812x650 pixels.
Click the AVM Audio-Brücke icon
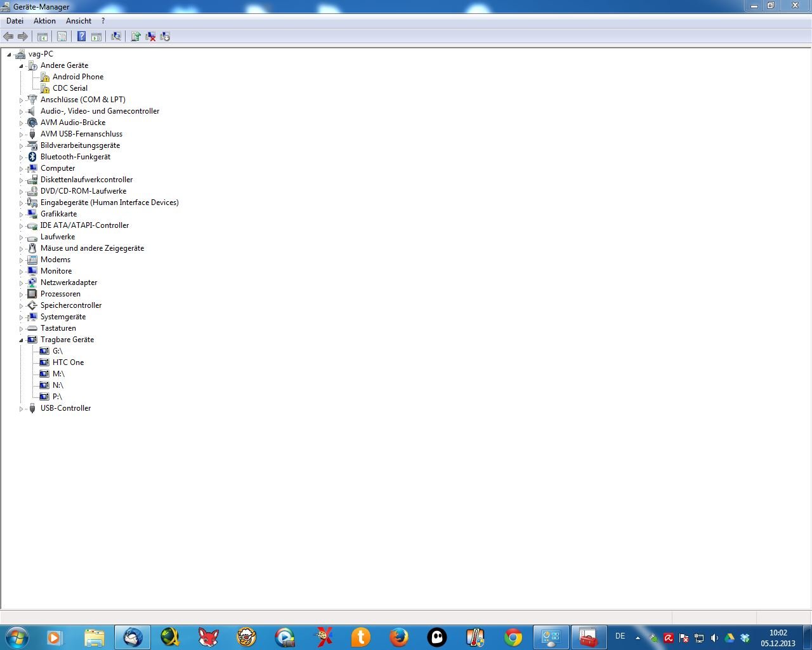(32, 123)
